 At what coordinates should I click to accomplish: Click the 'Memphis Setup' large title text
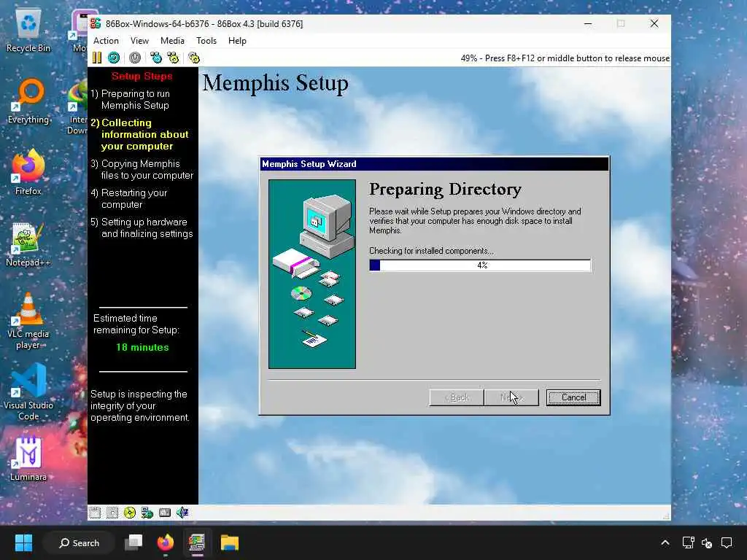click(x=275, y=83)
